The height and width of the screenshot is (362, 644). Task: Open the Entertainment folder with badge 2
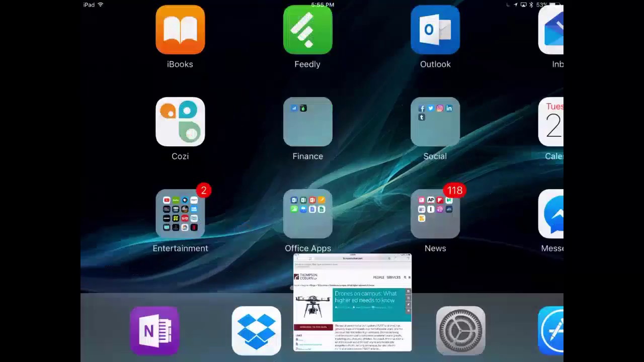(180, 214)
